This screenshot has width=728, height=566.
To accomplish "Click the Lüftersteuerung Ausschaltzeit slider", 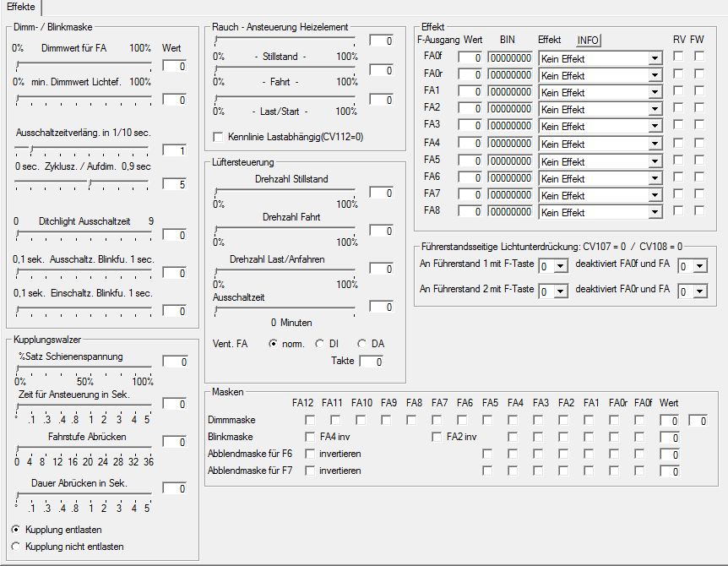I will (x=285, y=311).
